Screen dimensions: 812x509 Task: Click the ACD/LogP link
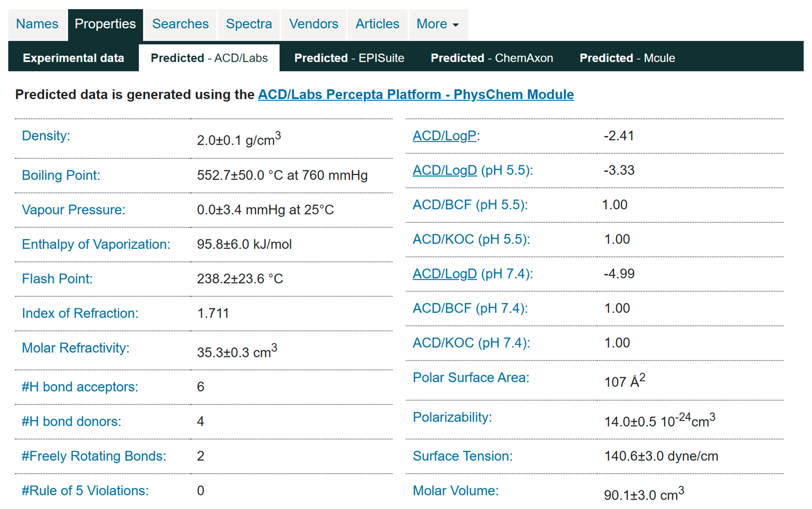click(444, 136)
